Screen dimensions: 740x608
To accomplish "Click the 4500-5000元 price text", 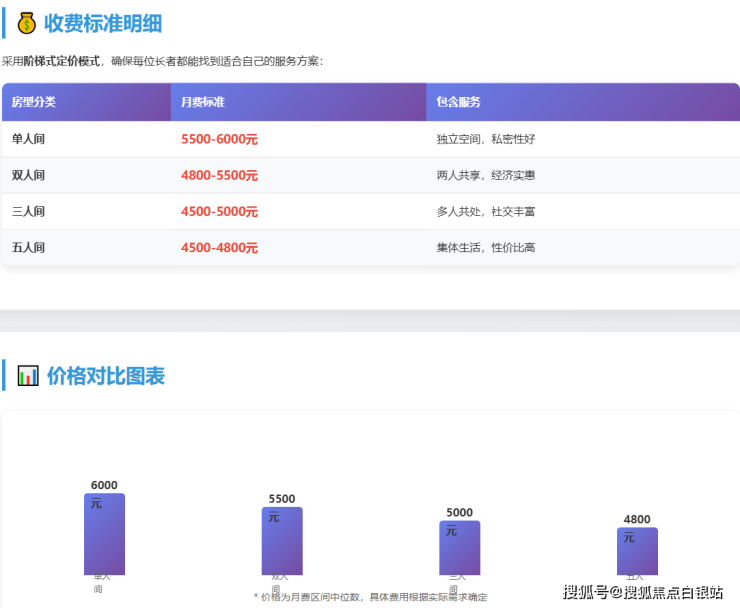I will [x=219, y=211].
